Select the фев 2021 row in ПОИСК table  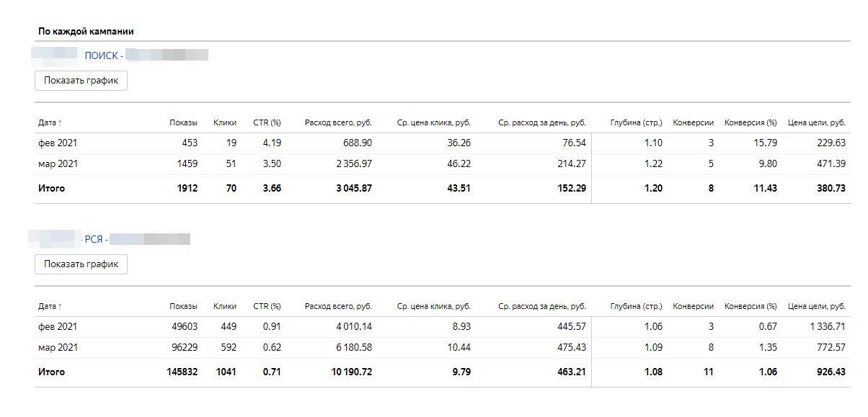58,143
